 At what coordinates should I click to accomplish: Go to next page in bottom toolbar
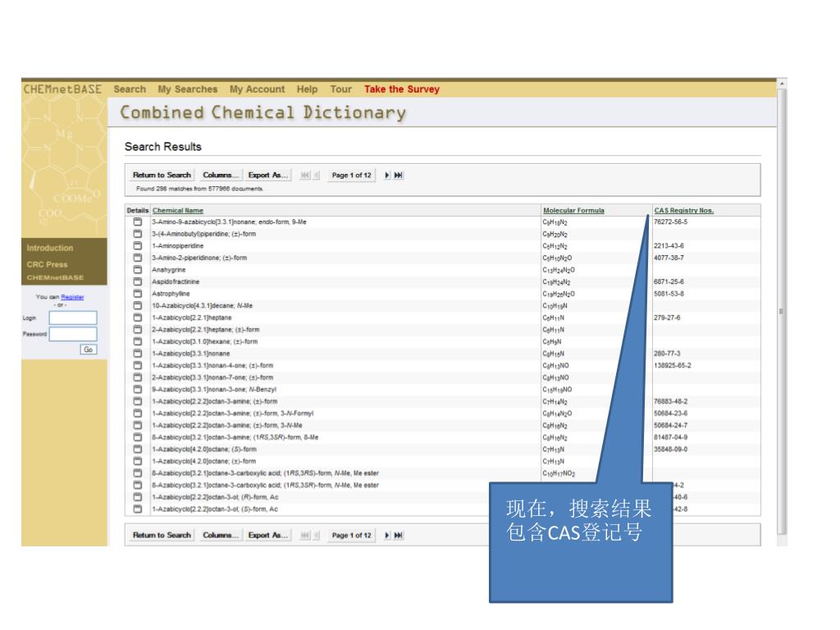[387, 535]
